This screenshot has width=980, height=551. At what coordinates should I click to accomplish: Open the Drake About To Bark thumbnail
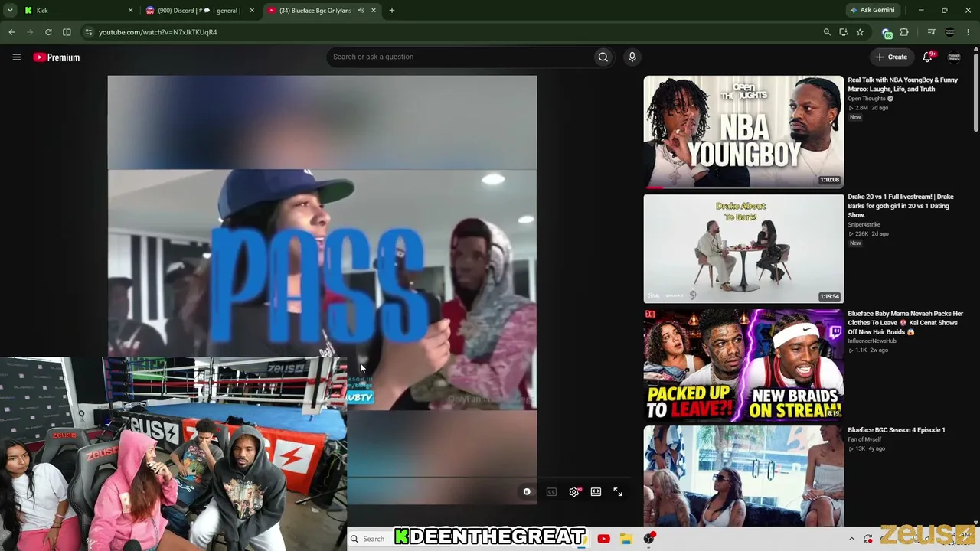point(743,249)
